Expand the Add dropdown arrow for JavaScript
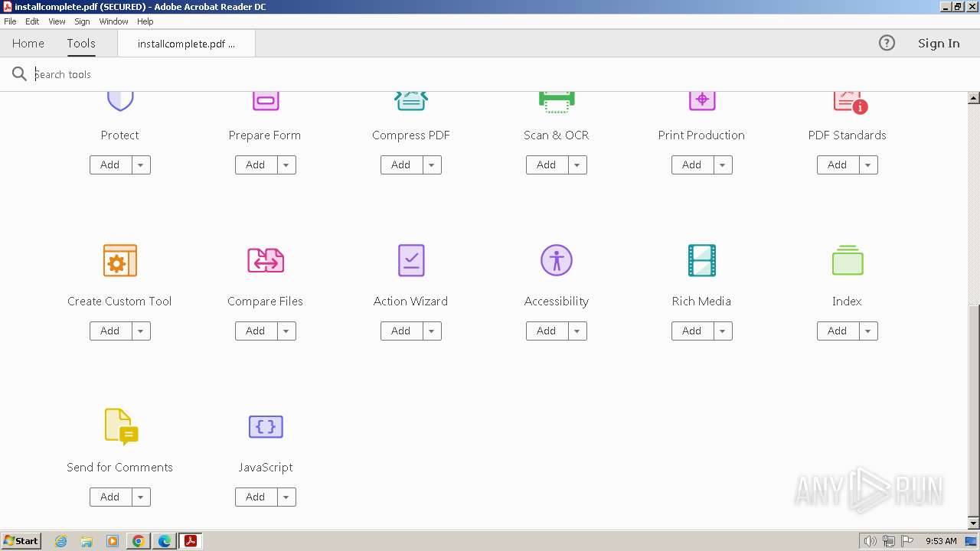 coord(286,497)
